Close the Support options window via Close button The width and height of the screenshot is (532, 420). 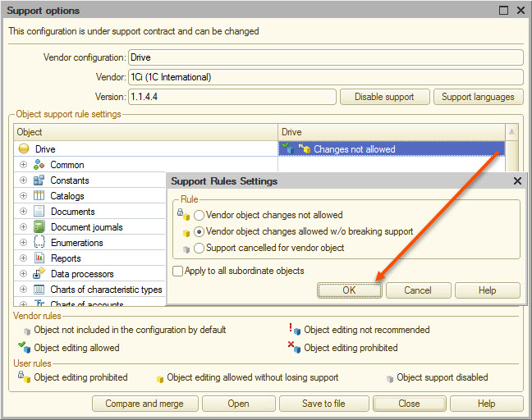click(x=410, y=404)
